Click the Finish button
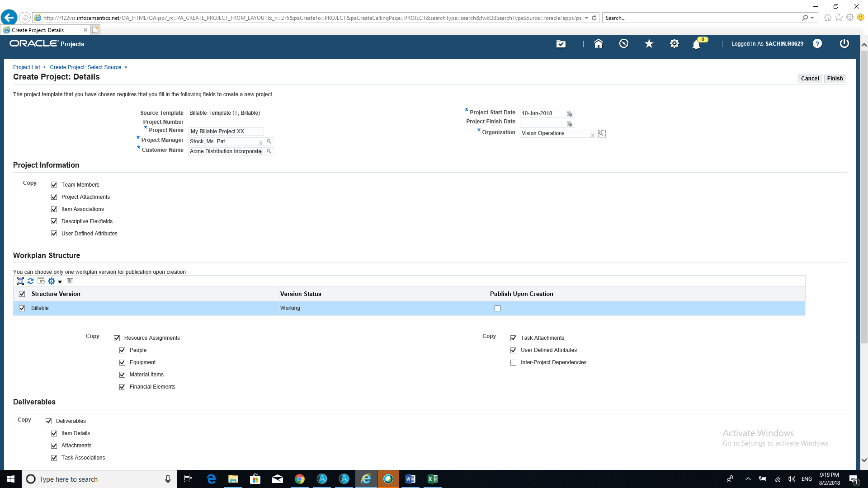The height and width of the screenshot is (488, 868). [x=835, y=79]
